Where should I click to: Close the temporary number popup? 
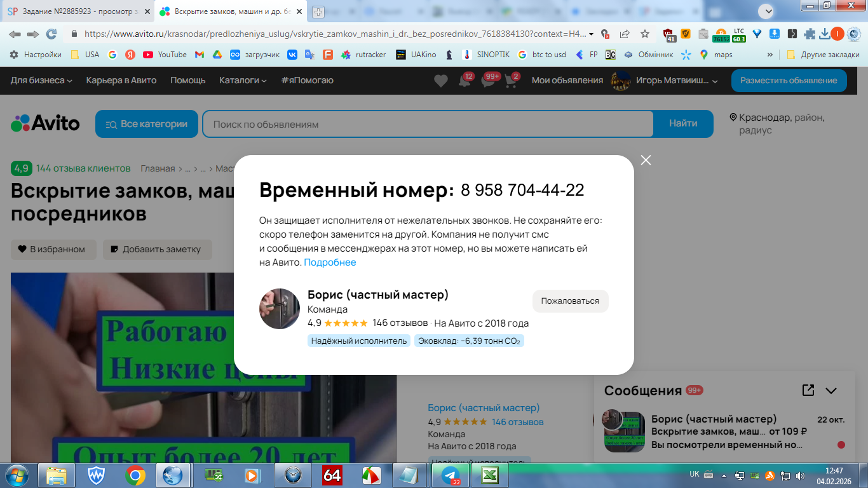646,160
